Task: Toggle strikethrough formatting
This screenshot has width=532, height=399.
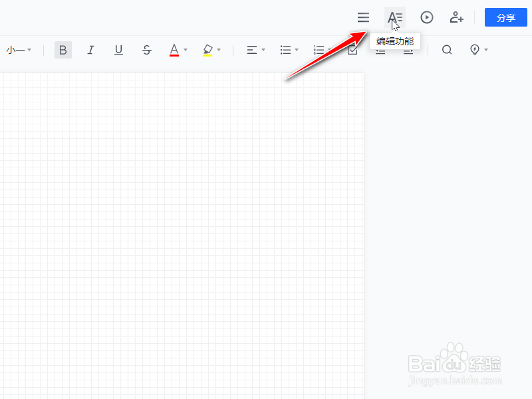Action: pos(146,50)
